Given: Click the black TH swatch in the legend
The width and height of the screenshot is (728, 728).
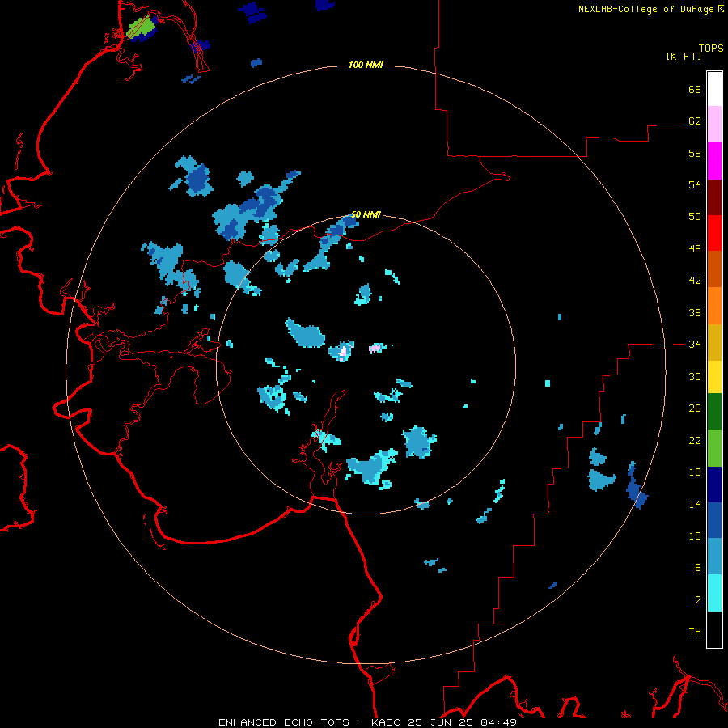Looking at the screenshot, I should [714, 629].
